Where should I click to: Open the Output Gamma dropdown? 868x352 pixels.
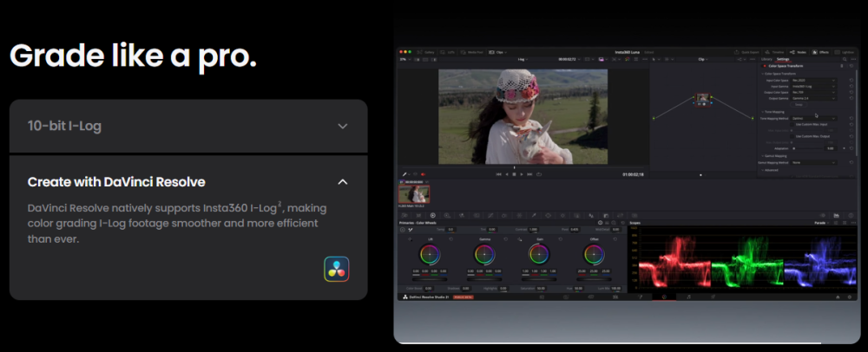click(814, 98)
